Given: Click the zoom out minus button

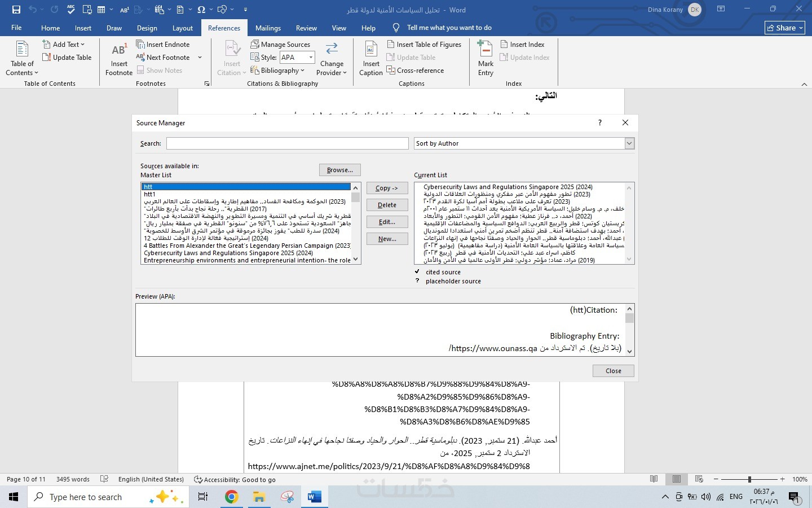Looking at the screenshot, I should pos(716,479).
